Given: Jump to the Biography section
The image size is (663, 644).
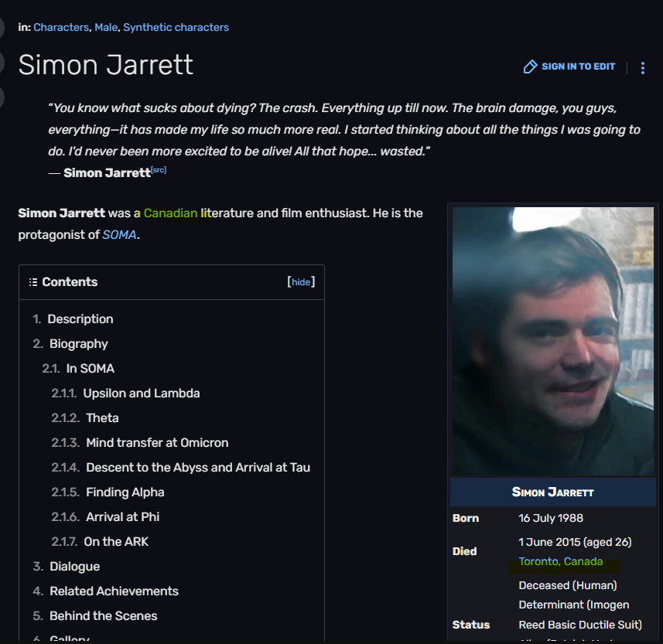Looking at the screenshot, I should click(79, 344).
